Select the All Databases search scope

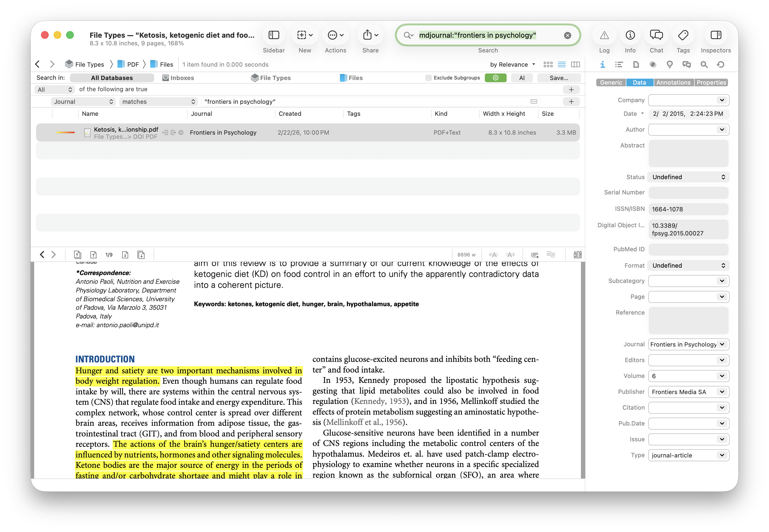click(x=112, y=78)
